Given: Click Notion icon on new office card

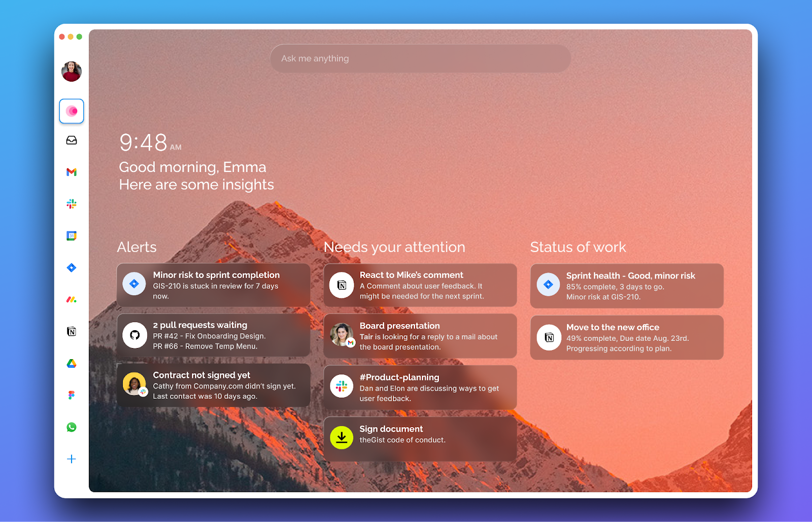Looking at the screenshot, I should pos(549,337).
